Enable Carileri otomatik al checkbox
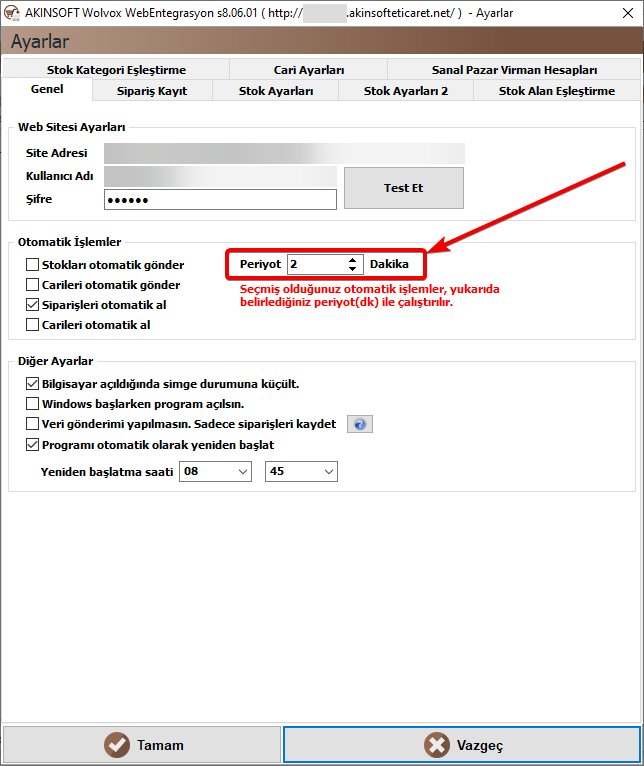Image resolution: width=644 pixels, height=766 pixels. click(x=32, y=325)
